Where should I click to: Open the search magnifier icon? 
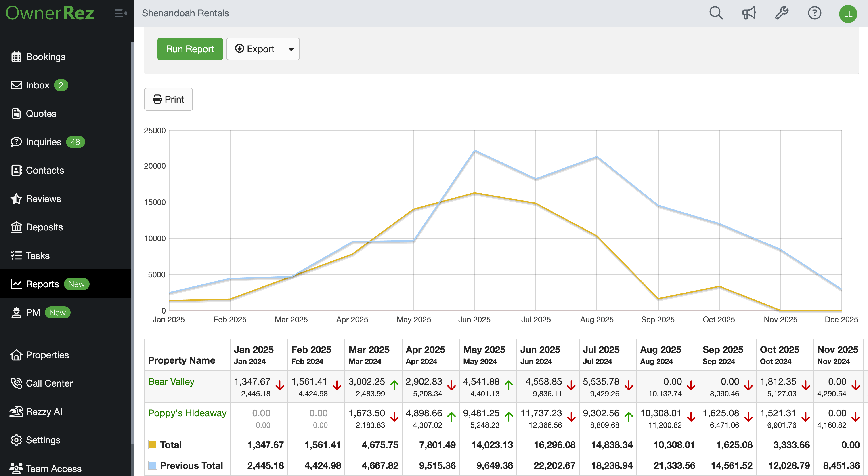coord(716,13)
